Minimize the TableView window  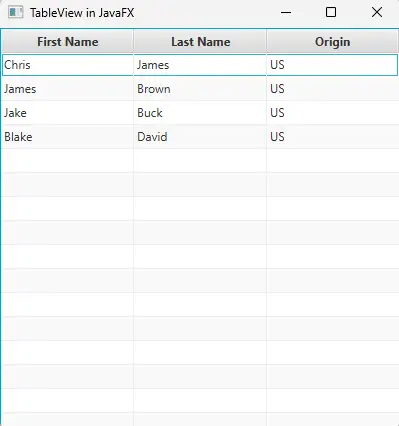click(x=286, y=13)
